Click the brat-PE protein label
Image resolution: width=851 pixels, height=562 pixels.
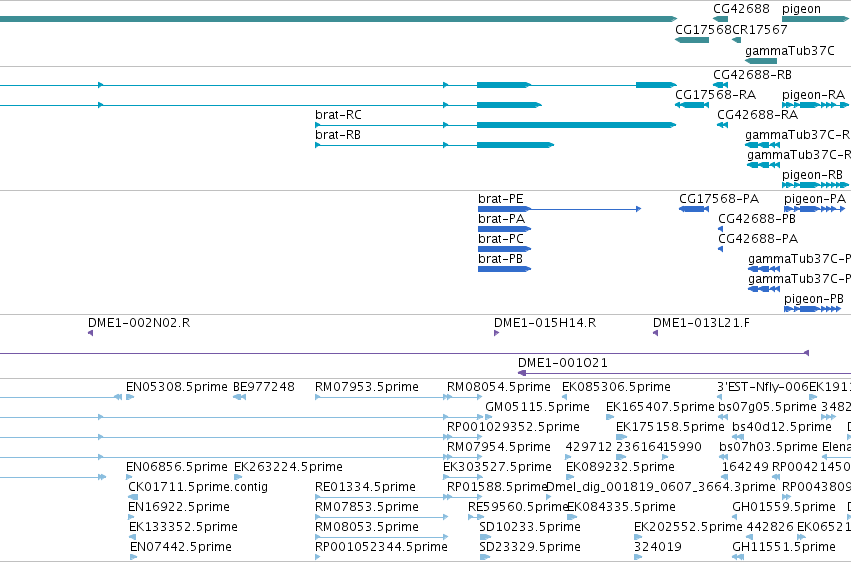click(x=500, y=199)
